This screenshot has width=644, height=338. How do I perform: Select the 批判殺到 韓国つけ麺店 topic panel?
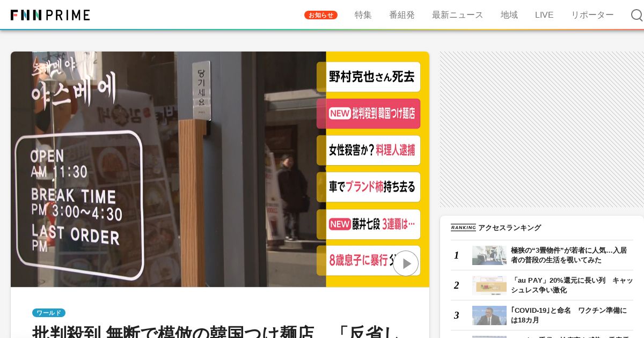coord(369,114)
